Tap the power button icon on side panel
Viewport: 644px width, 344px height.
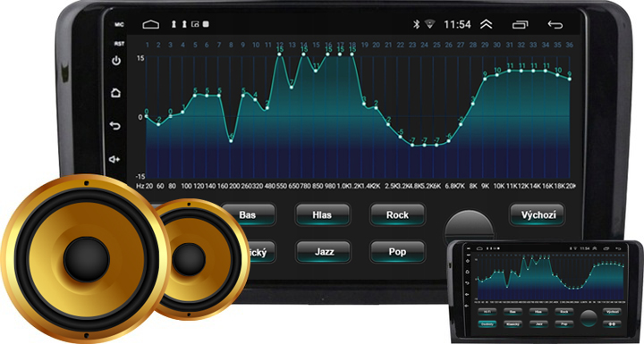(116, 61)
